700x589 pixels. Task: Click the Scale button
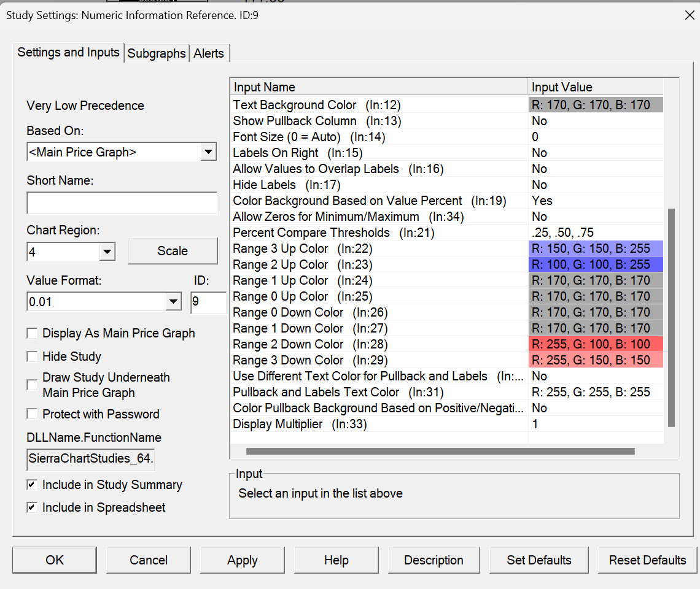[x=173, y=251]
